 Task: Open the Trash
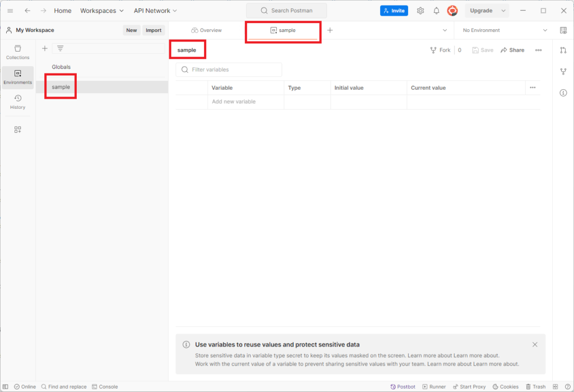535,386
